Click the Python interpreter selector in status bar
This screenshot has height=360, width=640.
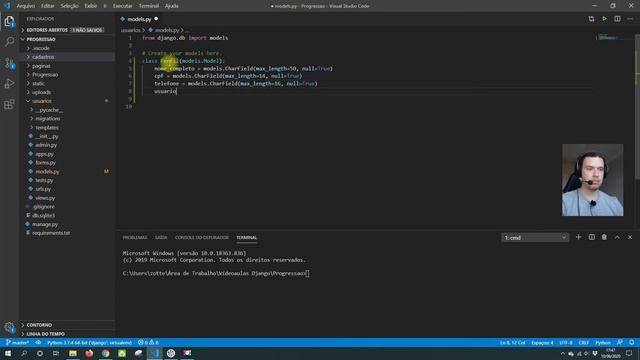(89, 342)
